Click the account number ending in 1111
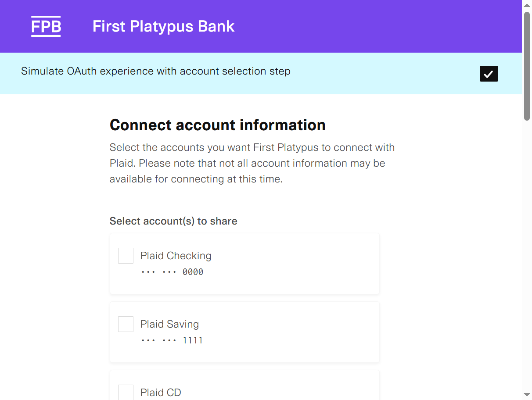This screenshot has width=532, height=400. (x=173, y=340)
